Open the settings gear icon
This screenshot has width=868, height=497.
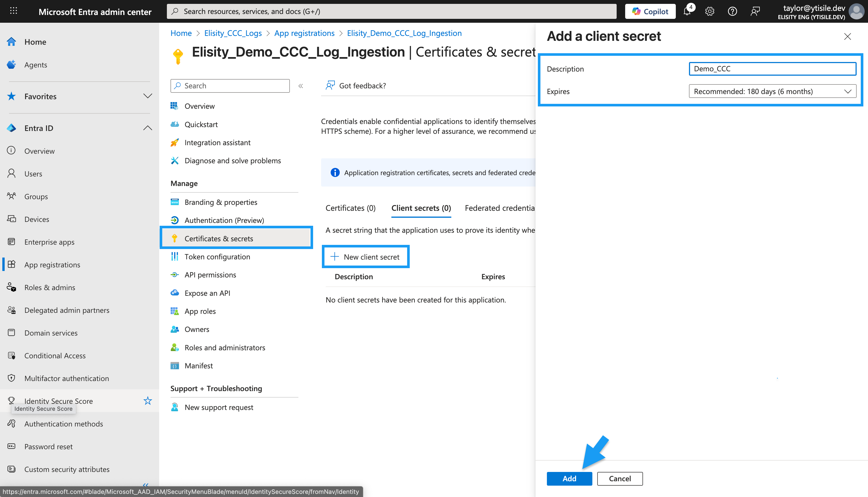coord(710,11)
